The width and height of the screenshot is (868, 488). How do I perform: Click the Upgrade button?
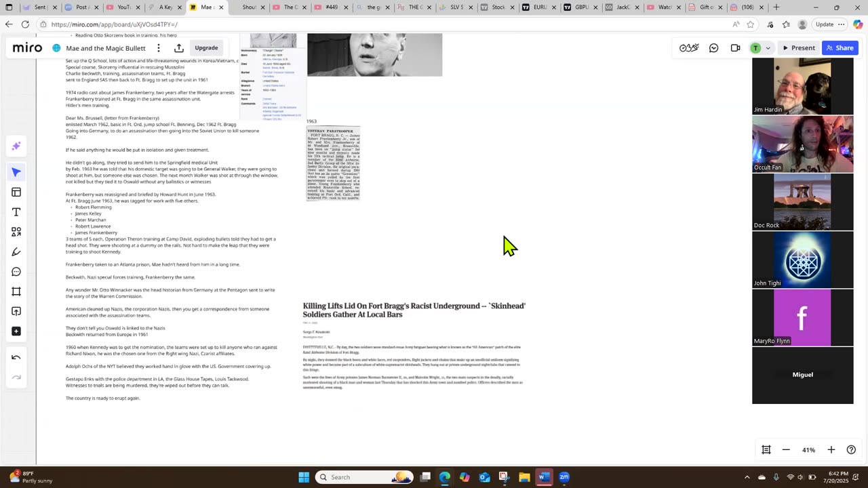point(206,48)
